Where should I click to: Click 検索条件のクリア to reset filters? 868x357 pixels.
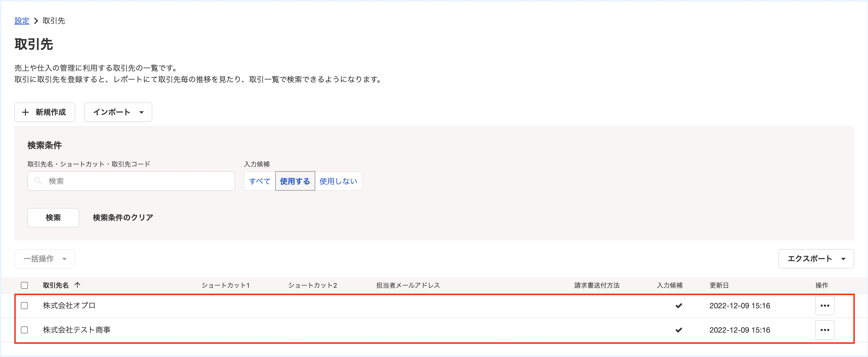pyautogui.click(x=123, y=217)
